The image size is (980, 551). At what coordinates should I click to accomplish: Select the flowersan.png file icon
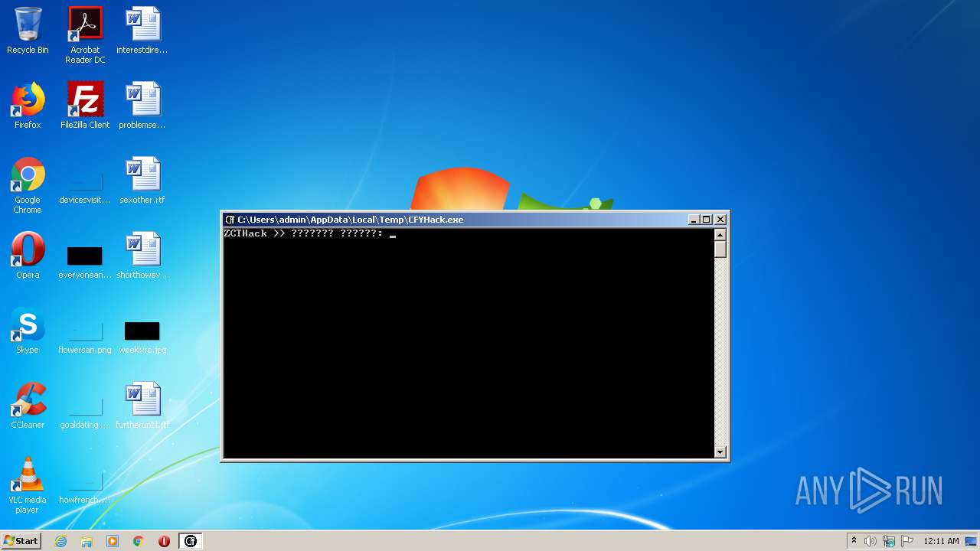85,337
